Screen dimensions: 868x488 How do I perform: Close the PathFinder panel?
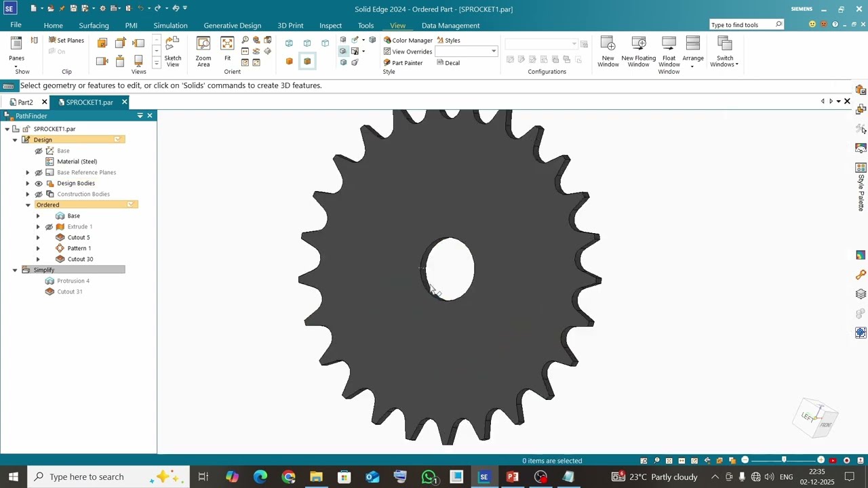tap(150, 116)
